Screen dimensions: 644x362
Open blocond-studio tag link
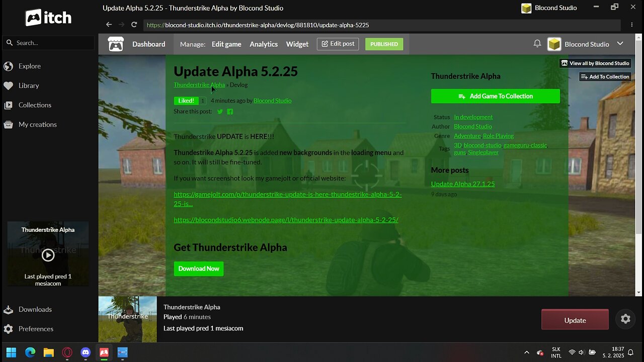pos(482,145)
